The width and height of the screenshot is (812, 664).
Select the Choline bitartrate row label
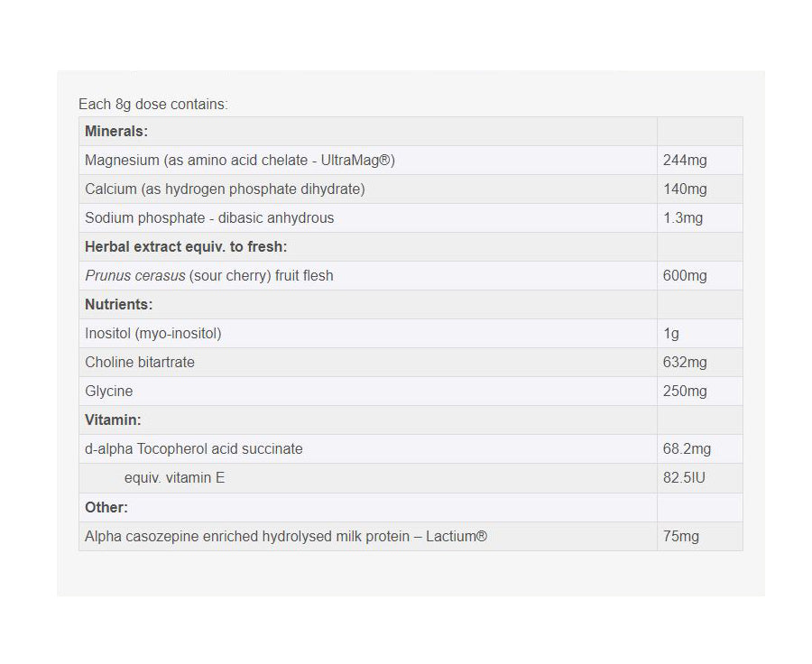click(140, 363)
